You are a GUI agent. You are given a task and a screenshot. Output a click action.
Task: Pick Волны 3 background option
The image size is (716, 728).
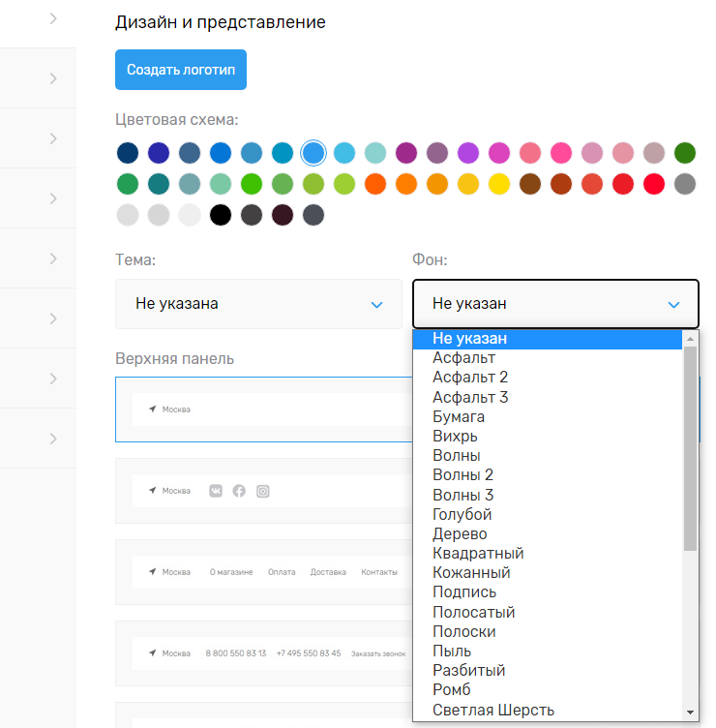pos(547,496)
